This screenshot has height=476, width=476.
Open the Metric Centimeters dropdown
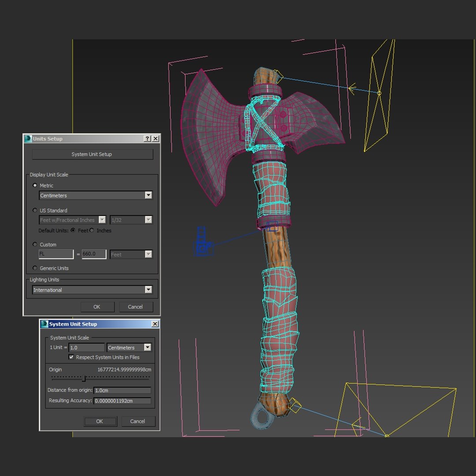pyautogui.click(x=96, y=195)
